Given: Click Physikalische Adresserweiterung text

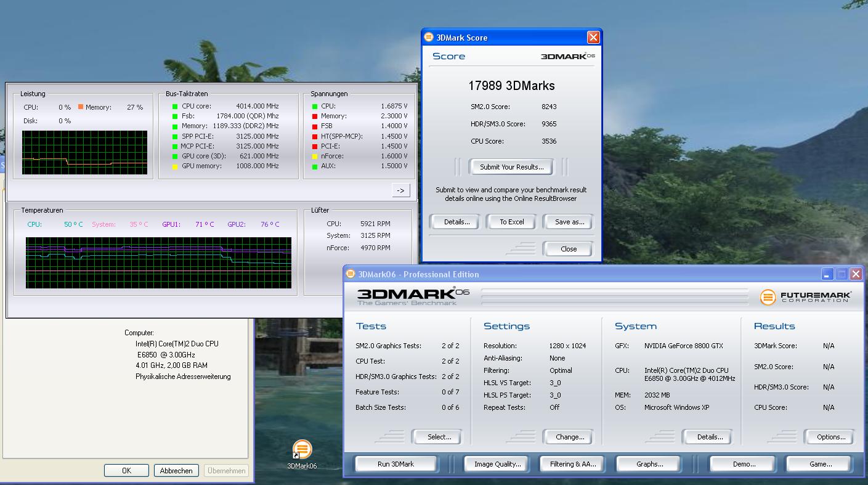Looking at the screenshot, I should click(183, 377).
